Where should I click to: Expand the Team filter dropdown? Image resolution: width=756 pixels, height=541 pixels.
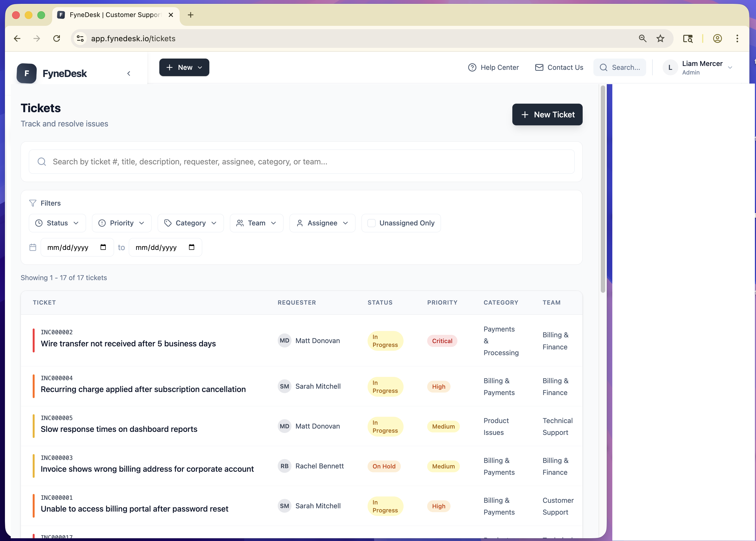256,223
